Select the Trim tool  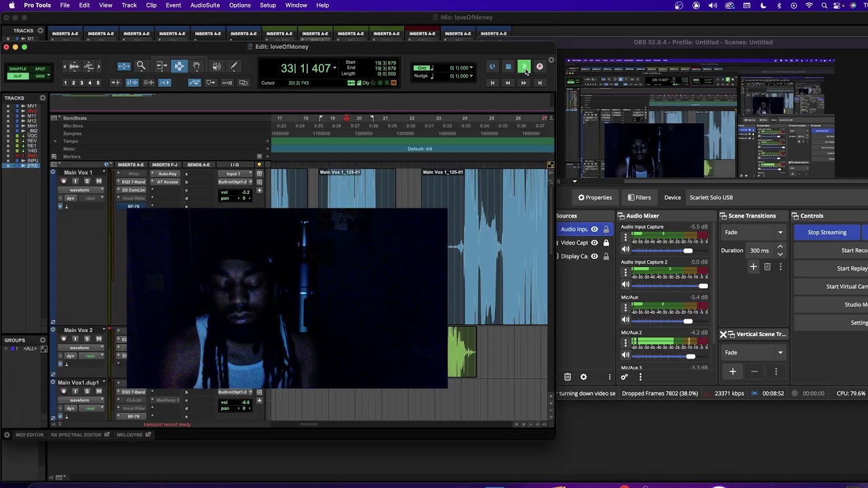pyautogui.click(x=161, y=66)
